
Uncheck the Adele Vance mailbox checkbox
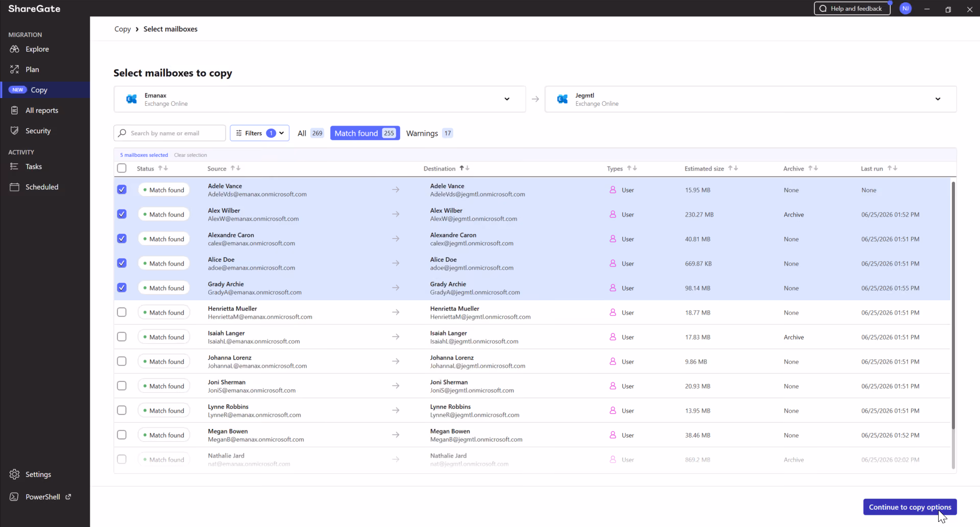point(121,189)
